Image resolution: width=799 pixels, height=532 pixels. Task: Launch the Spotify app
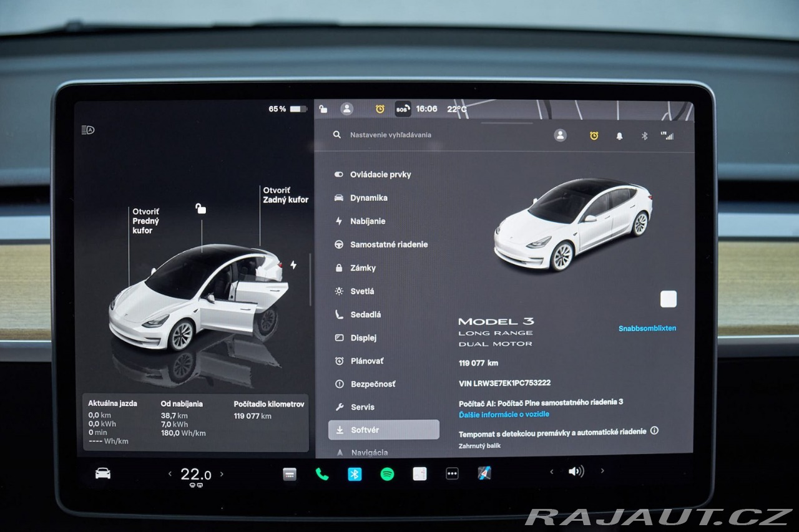pos(387,474)
